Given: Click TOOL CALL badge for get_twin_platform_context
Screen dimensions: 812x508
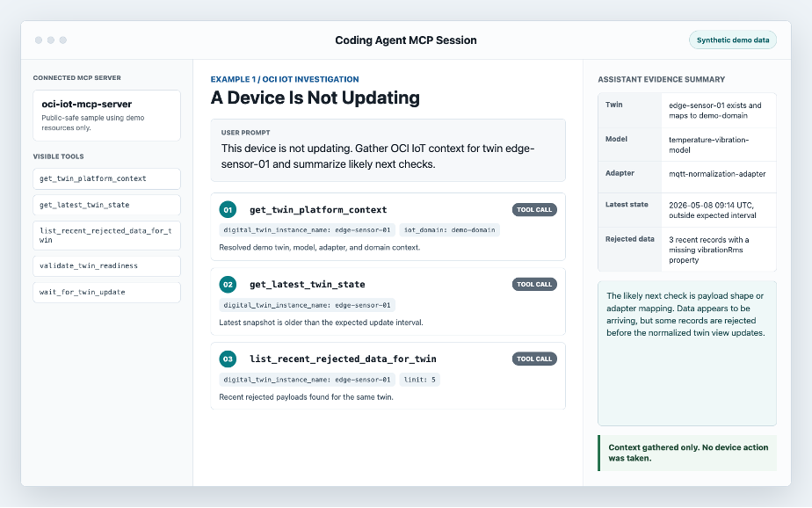Looking at the screenshot, I should [534, 210].
